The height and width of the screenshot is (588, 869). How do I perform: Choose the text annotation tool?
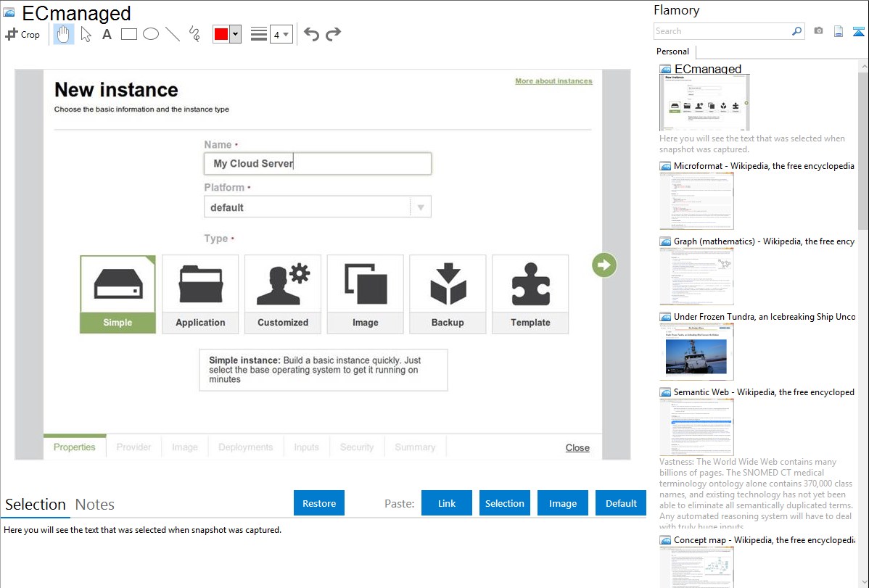[107, 34]
